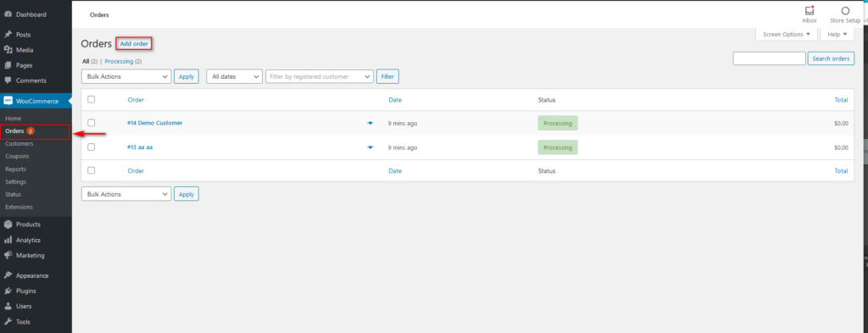Viewport: 868px width, 333px height.
Task: Open WooCommerce Home submenu item
Action: pos(14,119)
